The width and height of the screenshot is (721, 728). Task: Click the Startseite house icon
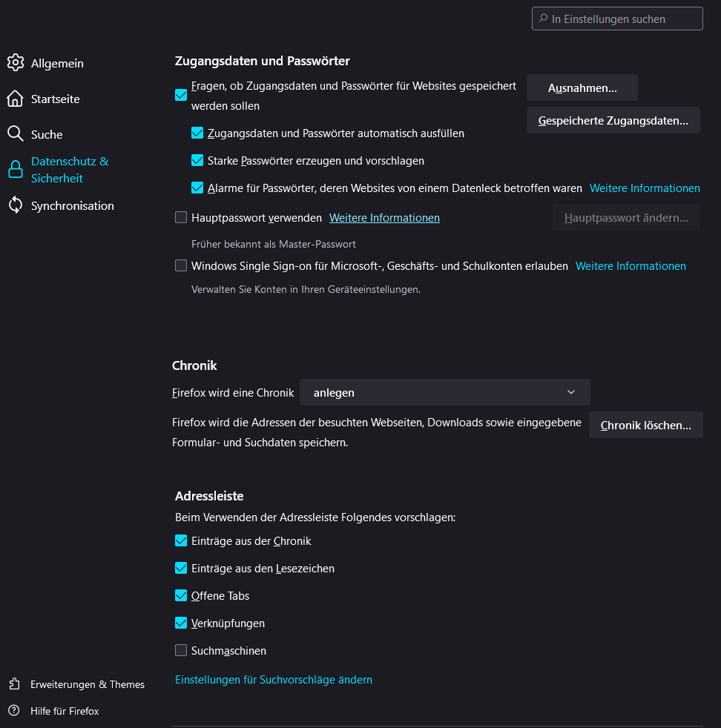16,99
